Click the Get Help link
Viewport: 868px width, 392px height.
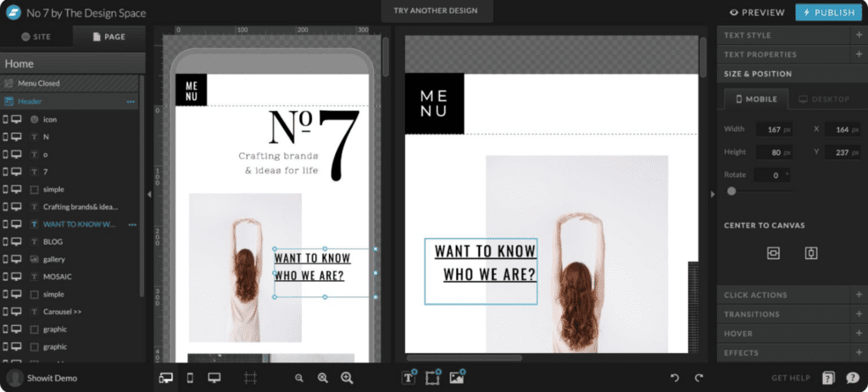pyautogui.click(x=791, y=378)
